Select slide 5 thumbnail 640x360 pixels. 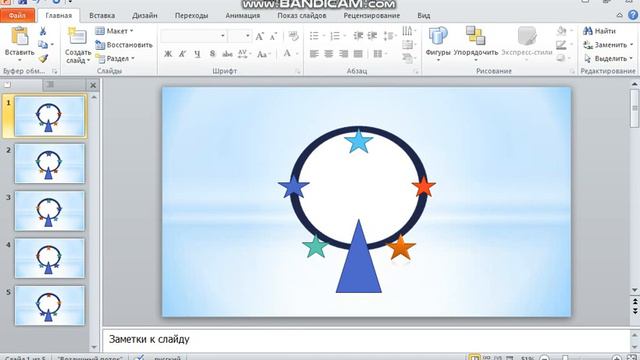(x=50, y=305)
